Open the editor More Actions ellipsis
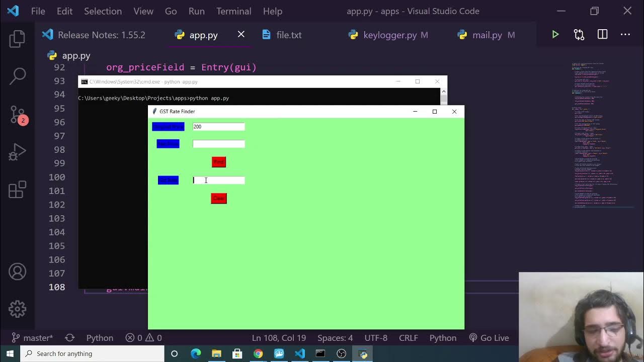Image resolution: width=644 pixels, height=362 pixels. [x=625, y=35]
